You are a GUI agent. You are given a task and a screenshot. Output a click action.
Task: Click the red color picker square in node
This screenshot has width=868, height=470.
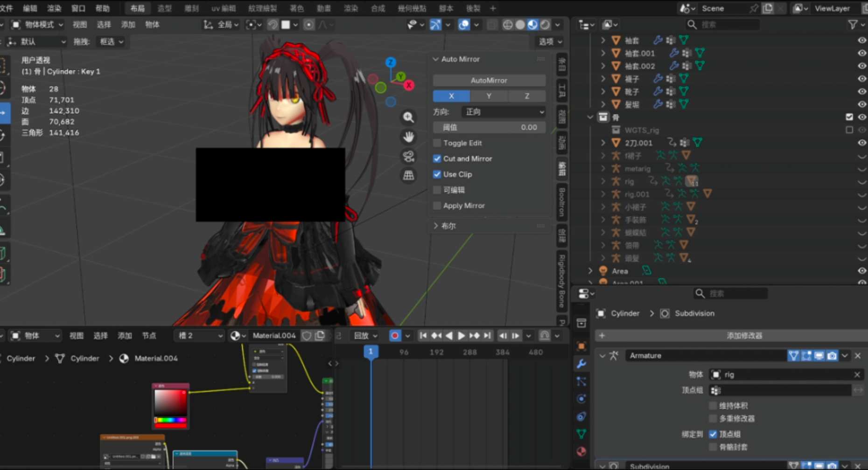[x=170, y=402]
